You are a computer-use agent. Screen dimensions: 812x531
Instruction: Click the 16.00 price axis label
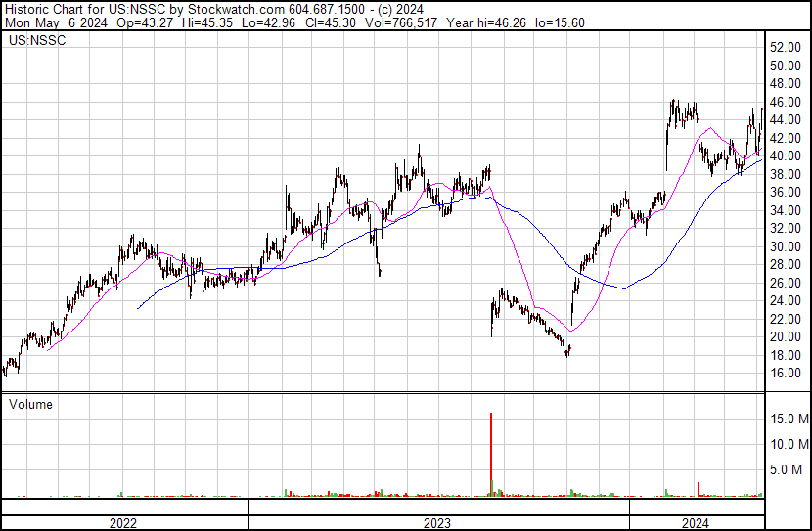click(x=786, y=373)
